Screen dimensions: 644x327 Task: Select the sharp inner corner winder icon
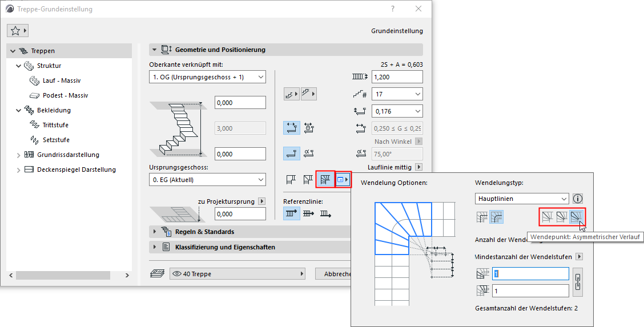(x=482, y=217)
